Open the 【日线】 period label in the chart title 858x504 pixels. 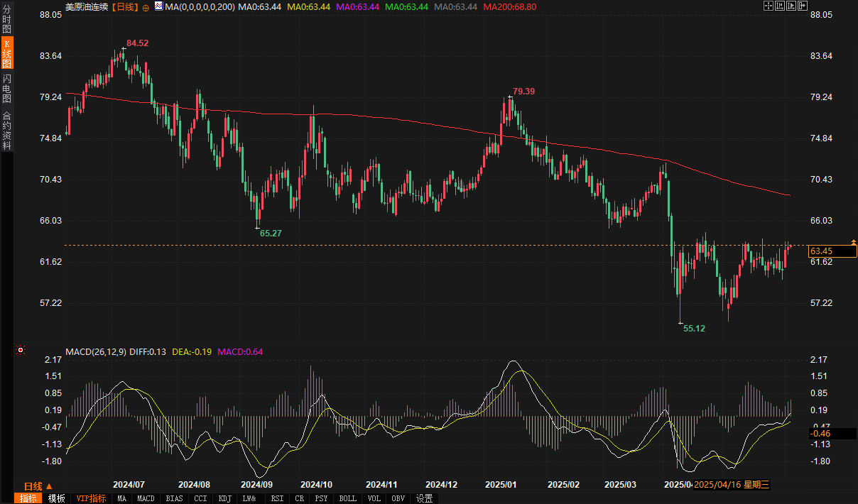pos(126,6)
